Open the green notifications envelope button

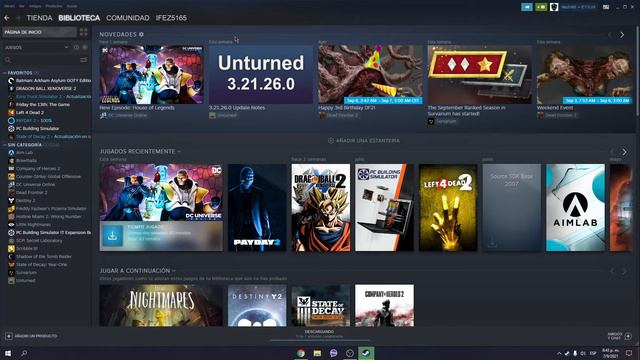(x=541, y=7)
